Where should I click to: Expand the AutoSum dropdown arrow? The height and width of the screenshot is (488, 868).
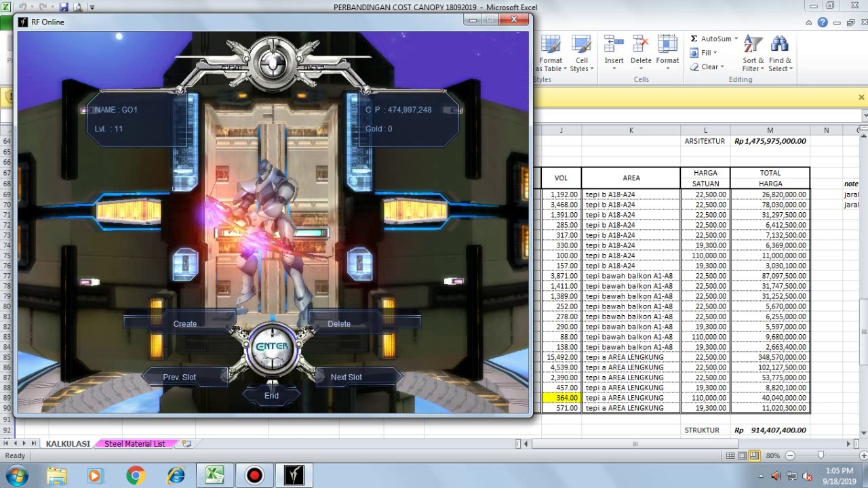[736, 39]
